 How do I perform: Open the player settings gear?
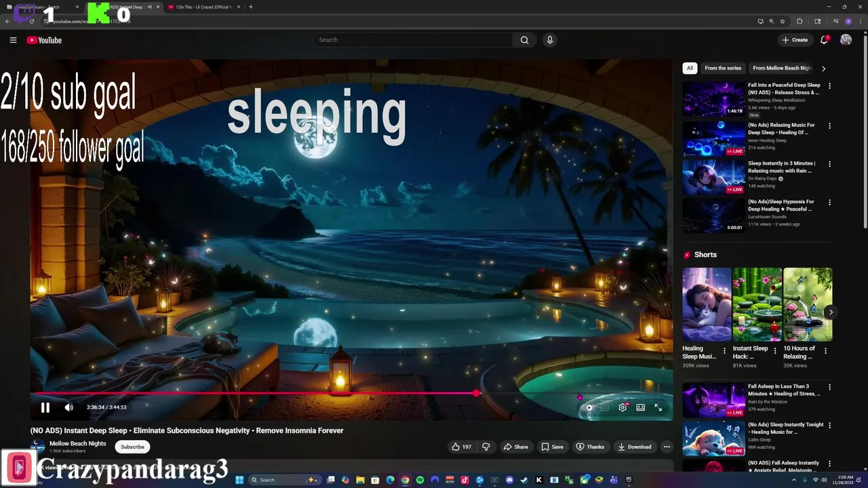[x=623, y=407]
